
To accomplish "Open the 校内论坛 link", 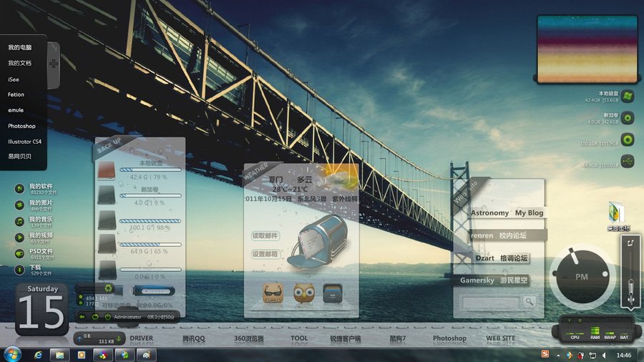I will (513, 235).
